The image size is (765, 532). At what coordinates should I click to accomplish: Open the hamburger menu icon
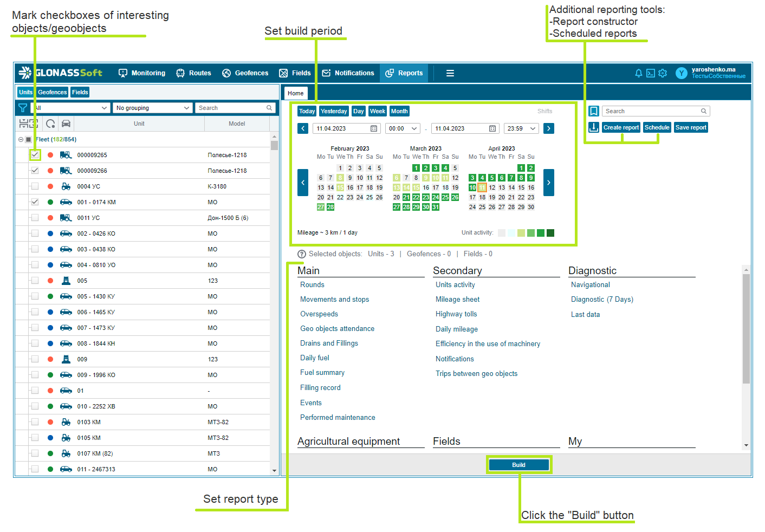(450, 73)
